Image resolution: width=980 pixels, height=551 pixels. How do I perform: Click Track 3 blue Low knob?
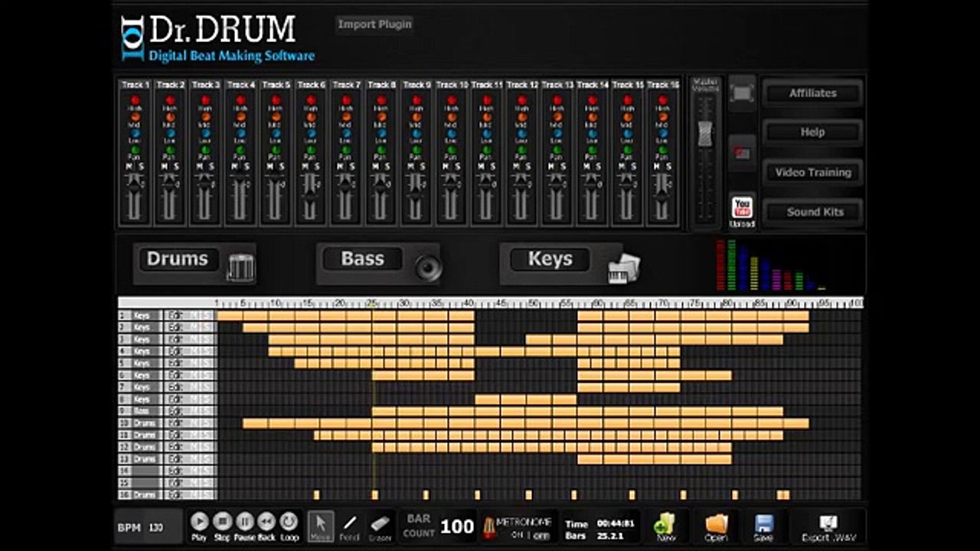click(x=205, y=134)
